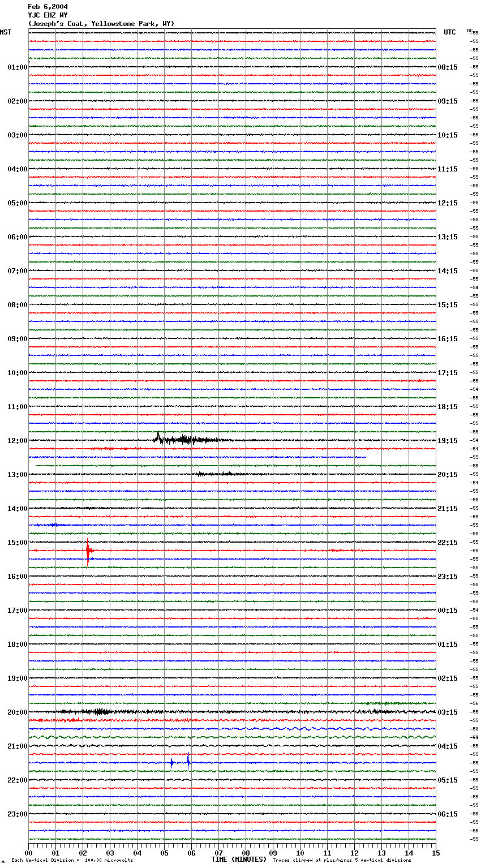Click the blue spike near minute 6 at 21:30
Image resolution: width=481 pixels, height=868 pixels.
pos(188,762)
